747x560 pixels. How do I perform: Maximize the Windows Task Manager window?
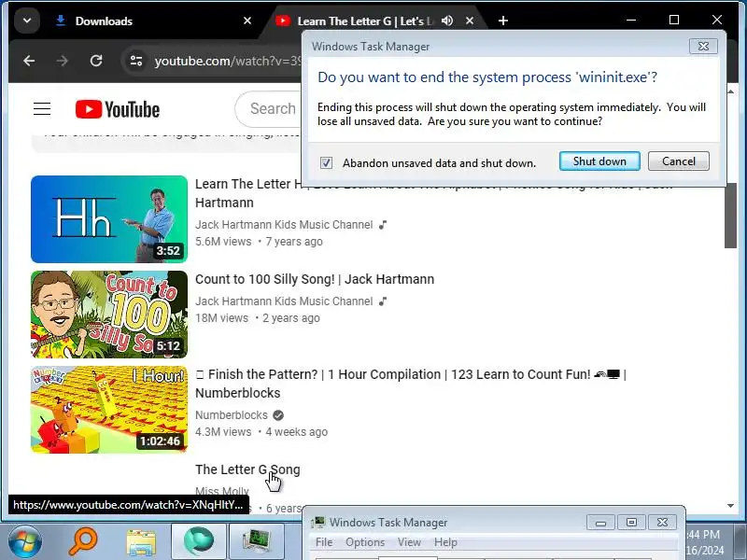[x=631, y=523]
